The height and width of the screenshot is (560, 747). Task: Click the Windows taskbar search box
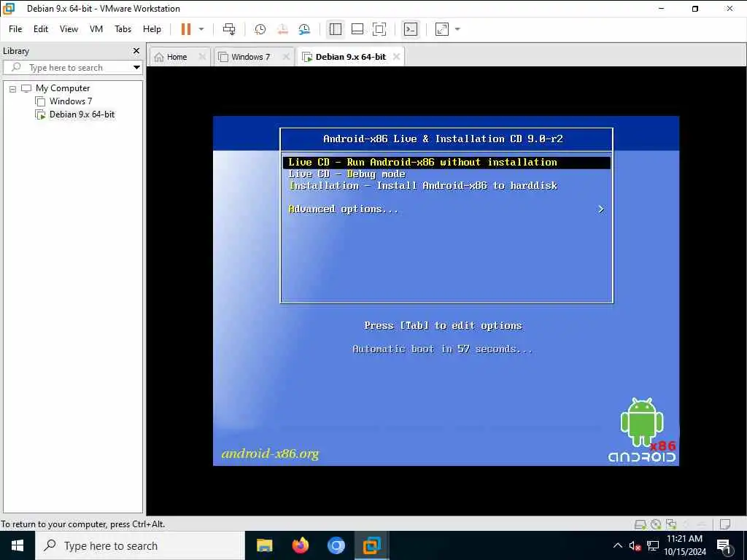coord(140,545)
